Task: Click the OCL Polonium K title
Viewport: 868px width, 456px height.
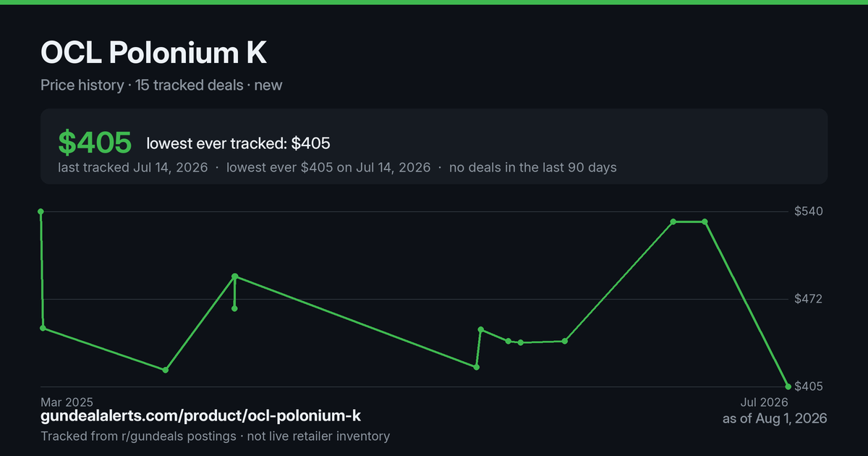Action: (154, 54)
